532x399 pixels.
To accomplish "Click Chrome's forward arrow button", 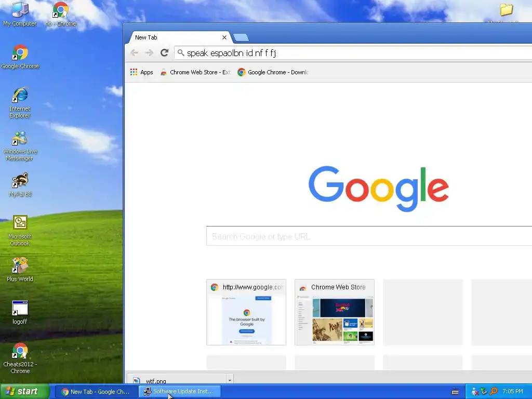I will (x=149, y=52).
